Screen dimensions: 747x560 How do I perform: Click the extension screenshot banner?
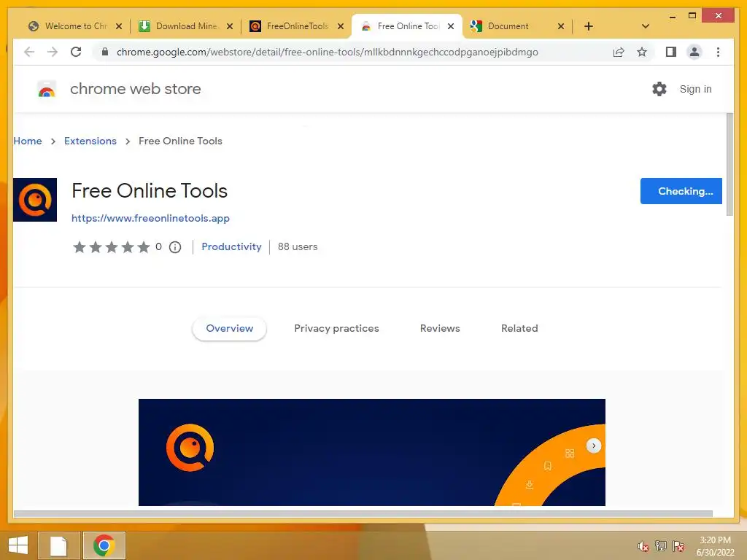click(371, 452)
